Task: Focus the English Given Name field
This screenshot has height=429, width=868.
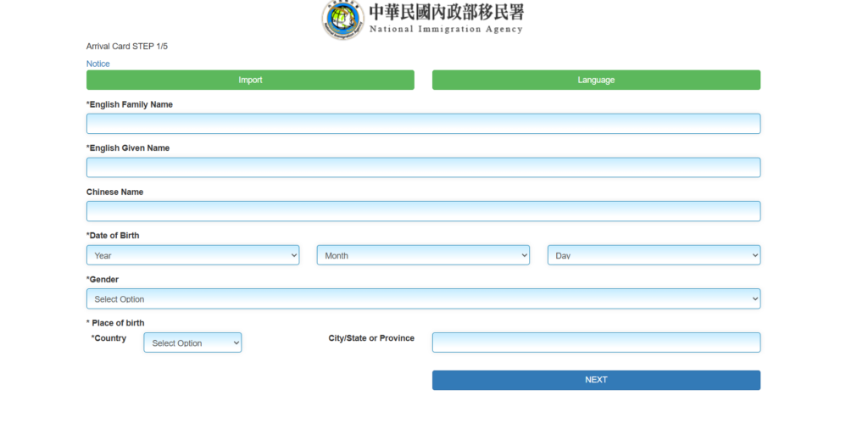Action: 424,167
